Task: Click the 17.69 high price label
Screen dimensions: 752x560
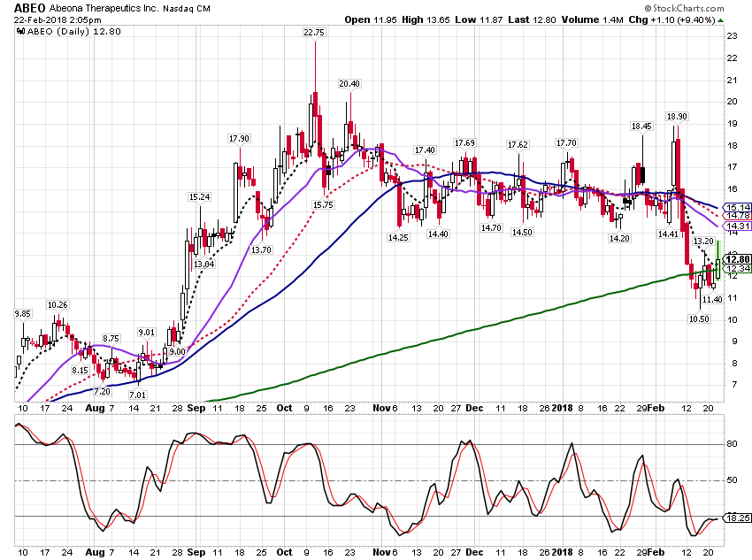Action: (464, 143)
